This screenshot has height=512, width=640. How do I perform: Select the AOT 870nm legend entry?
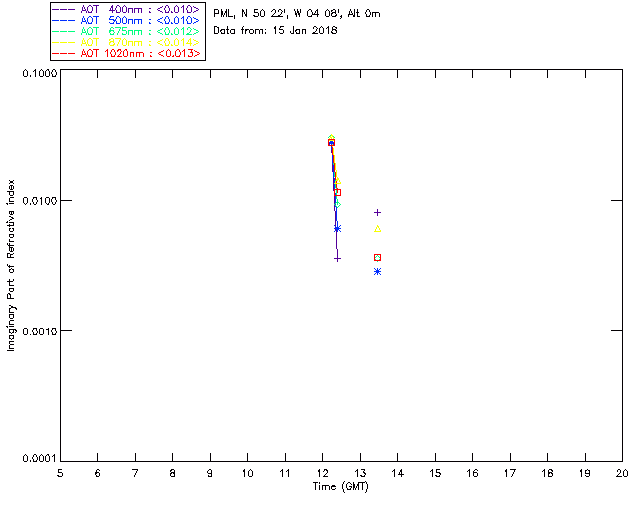click(x=126, y=42)
